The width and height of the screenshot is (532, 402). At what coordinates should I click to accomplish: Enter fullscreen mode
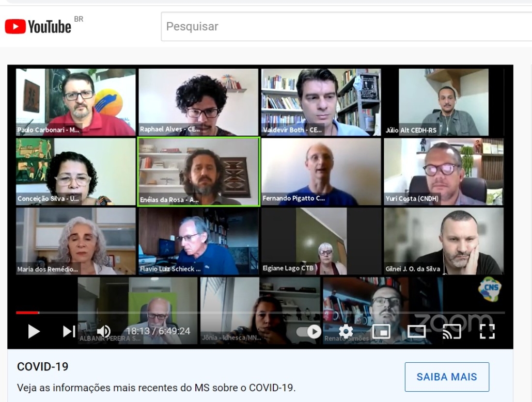pos(487,331)
